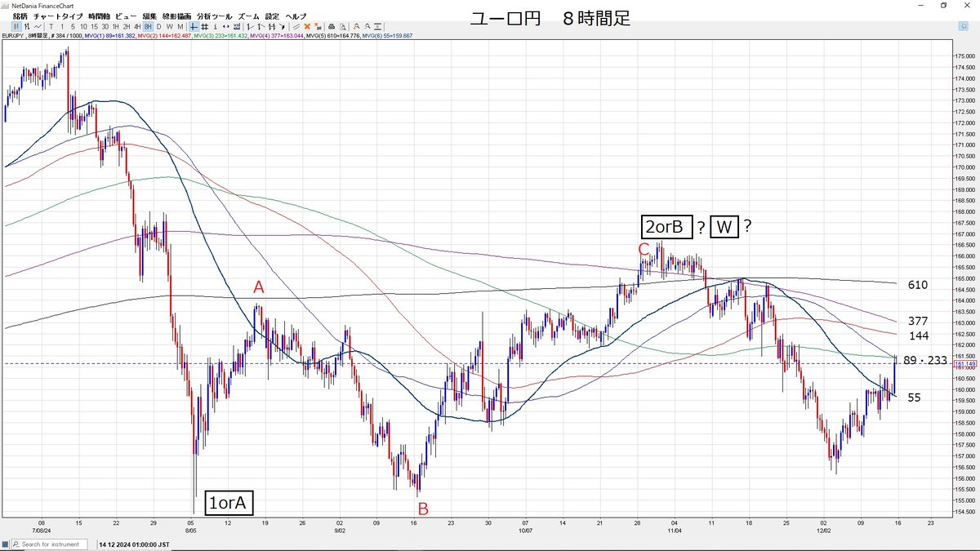Switch to monthly (M) timeframe
The width and height of the screenshot is (980, 551).
click(x=180, y=27)
